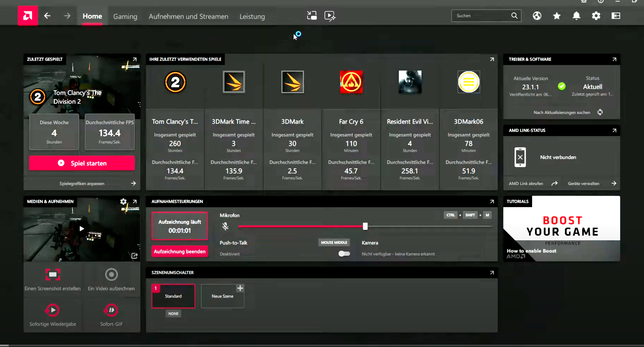The width and height of the screenshot is (644, 347).
Task: Adjust the Mikrofon volume slider handle
Action: [365, 226]
